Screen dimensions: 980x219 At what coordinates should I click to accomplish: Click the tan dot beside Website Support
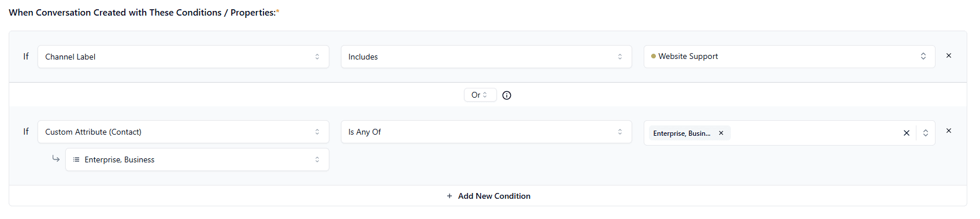(x=654, y=57)
